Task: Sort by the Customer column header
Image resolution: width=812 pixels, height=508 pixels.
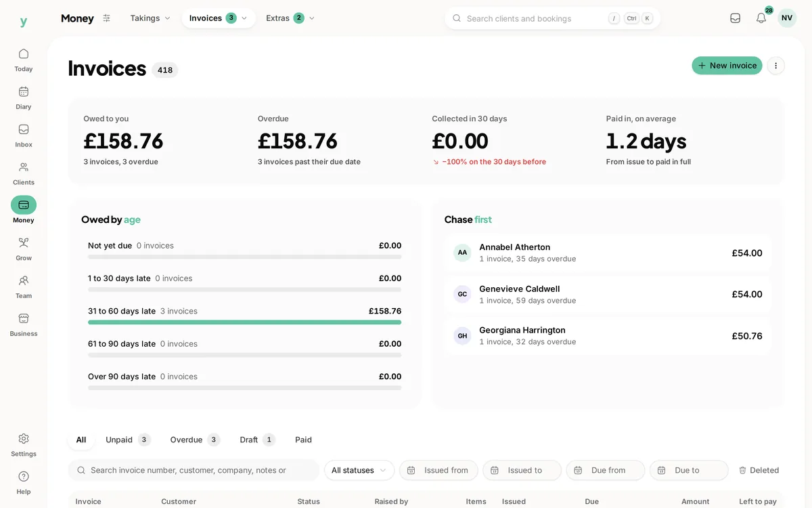Action: (179, 501)
